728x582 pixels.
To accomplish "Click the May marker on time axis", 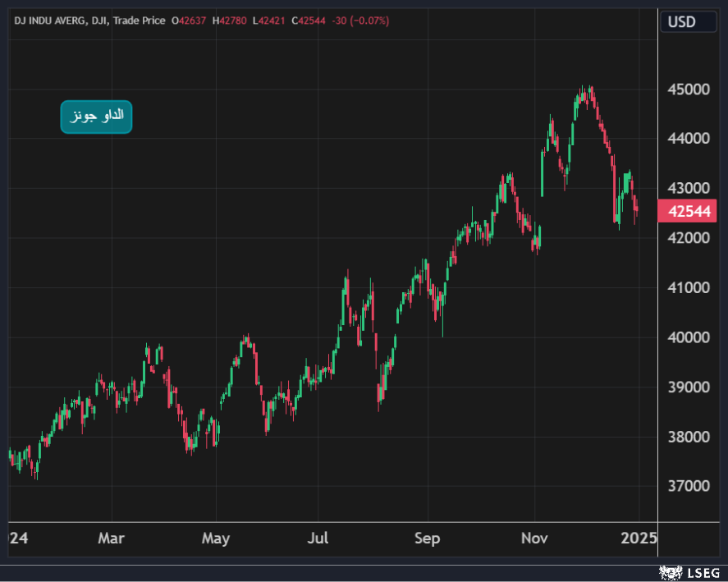I will coord(215,538).
